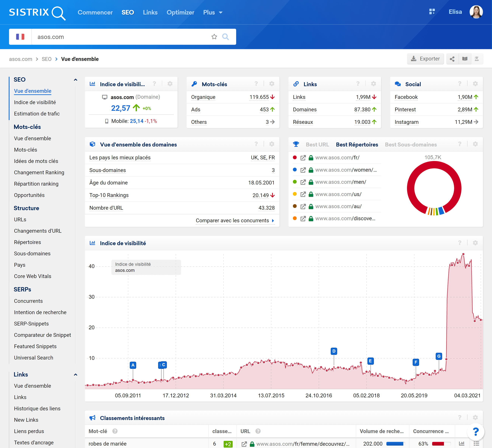The width and height of the screenshot is (492, 448).
Task: Click the share icon next to Exporter
Action: [x=452, y=59]
